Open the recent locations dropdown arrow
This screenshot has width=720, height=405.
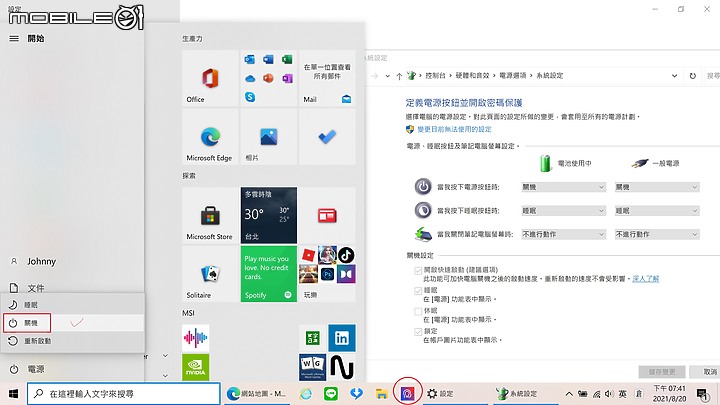(x=388, y=76)
